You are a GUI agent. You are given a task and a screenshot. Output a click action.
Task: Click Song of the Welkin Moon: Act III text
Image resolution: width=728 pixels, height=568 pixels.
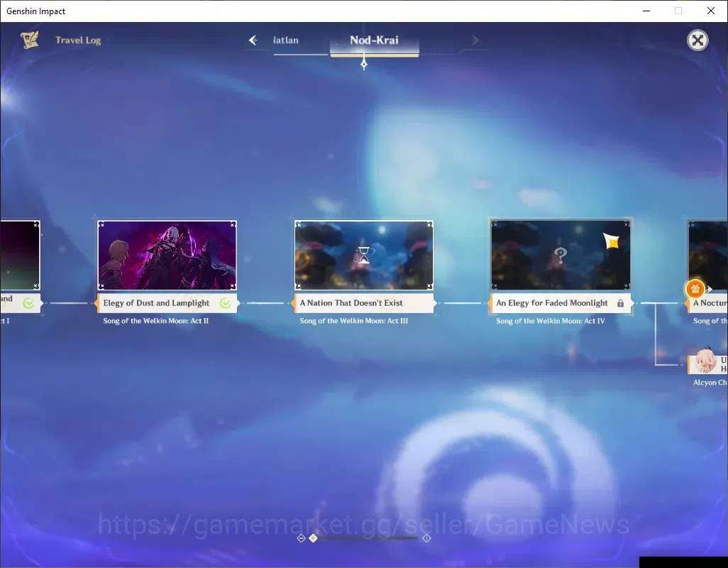(x=354, y=321)
